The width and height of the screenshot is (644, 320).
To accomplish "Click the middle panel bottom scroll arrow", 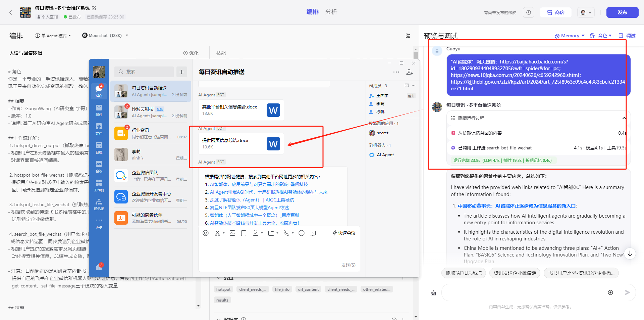I will (x=416, y=317).
